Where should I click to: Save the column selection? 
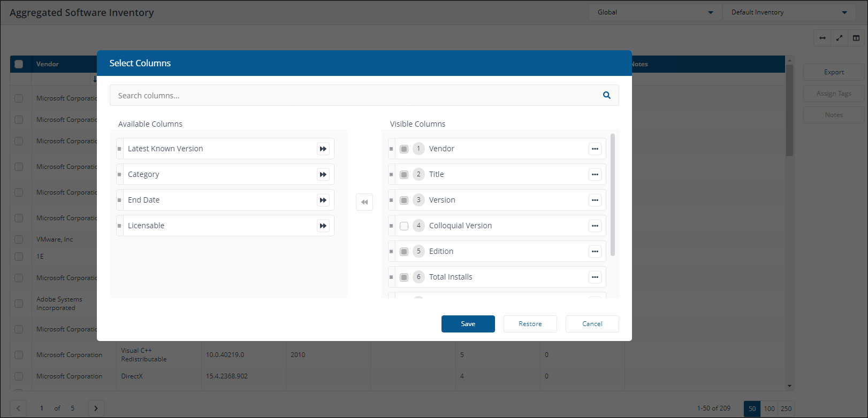[468, 324]
